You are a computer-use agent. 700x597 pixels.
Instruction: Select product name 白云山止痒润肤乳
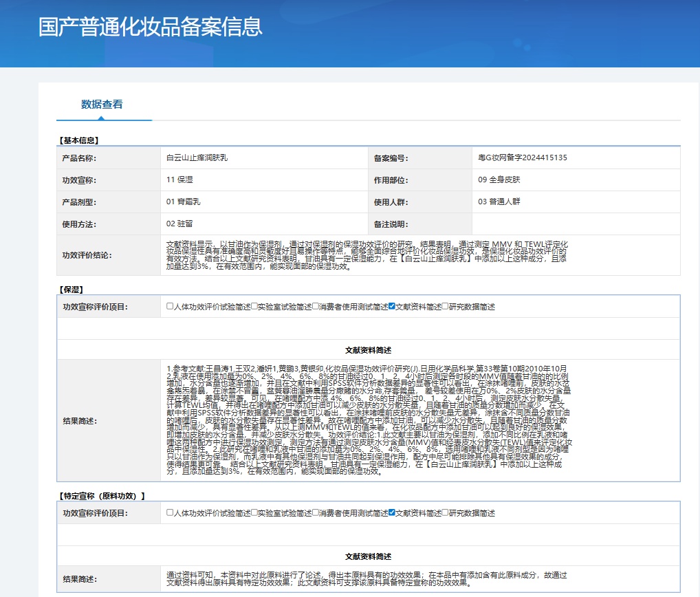point(197,158)
